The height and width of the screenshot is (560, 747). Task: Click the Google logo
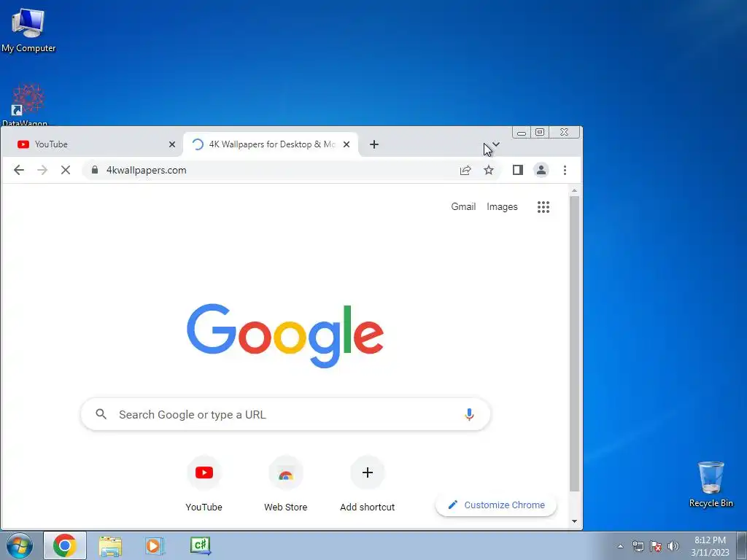point(285,335)
